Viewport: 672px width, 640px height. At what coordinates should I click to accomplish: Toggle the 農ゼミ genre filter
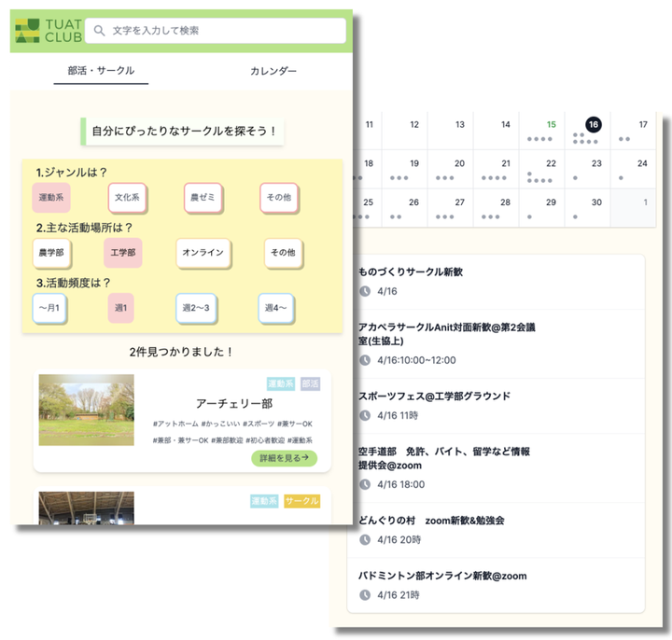click(203, 197)
